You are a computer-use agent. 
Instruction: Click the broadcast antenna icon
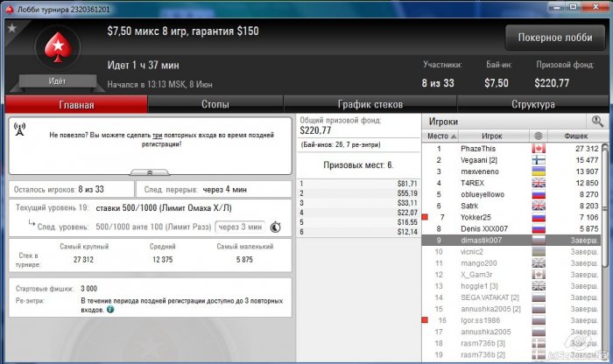click(19, 129)
